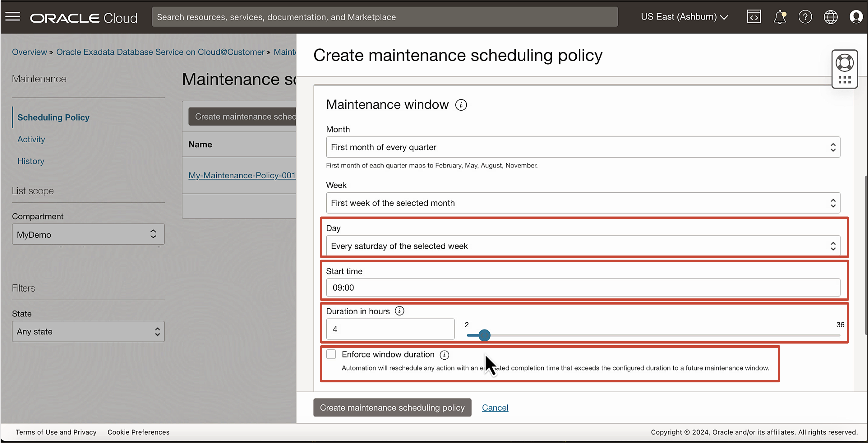
Task: Switch to the Activity section
Action: point(31,139)
